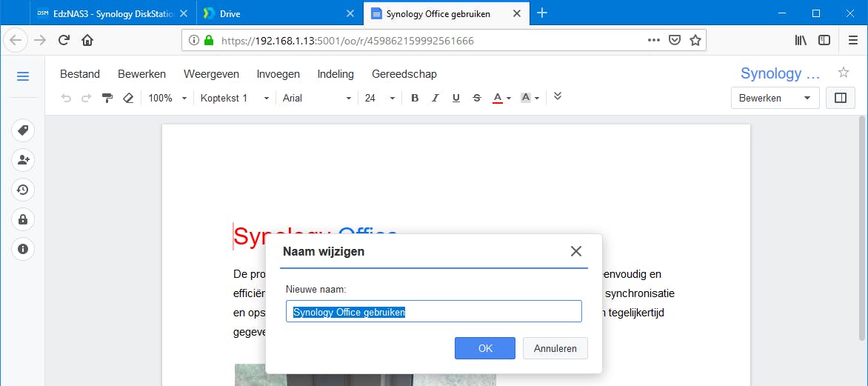Click the browser forward arrow
868x386 pixels.
(x=40, y=40)
